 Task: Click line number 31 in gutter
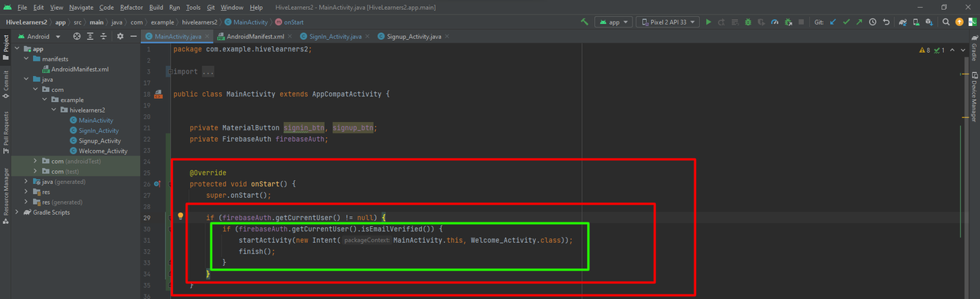point(146,240)
